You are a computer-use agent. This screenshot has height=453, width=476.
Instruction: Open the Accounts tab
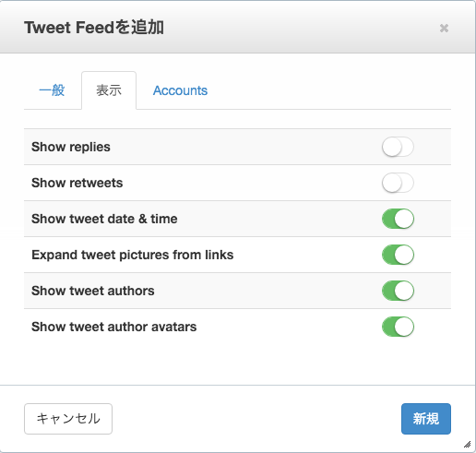pos(180,90)
